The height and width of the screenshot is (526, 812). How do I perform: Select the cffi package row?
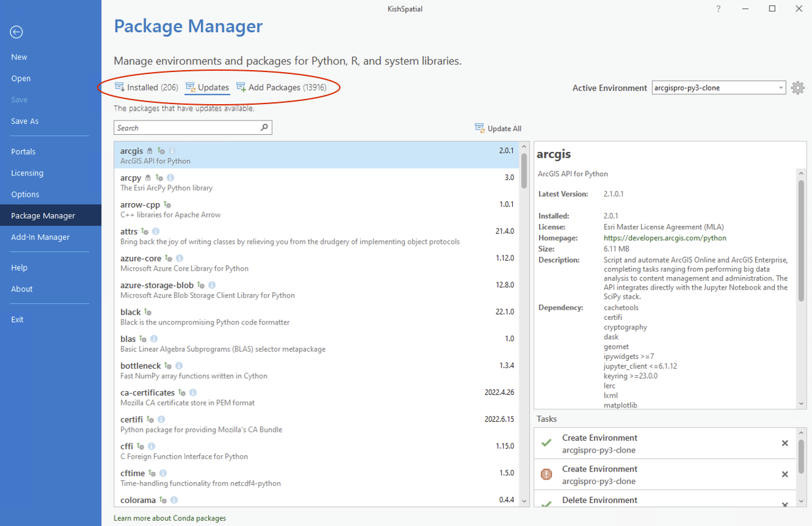click(317, 451)
